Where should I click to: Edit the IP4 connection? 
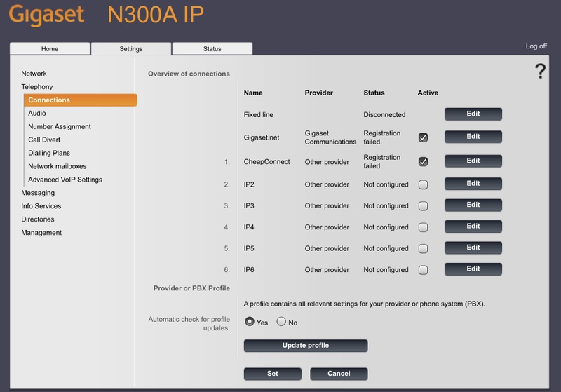coord(473,227)
